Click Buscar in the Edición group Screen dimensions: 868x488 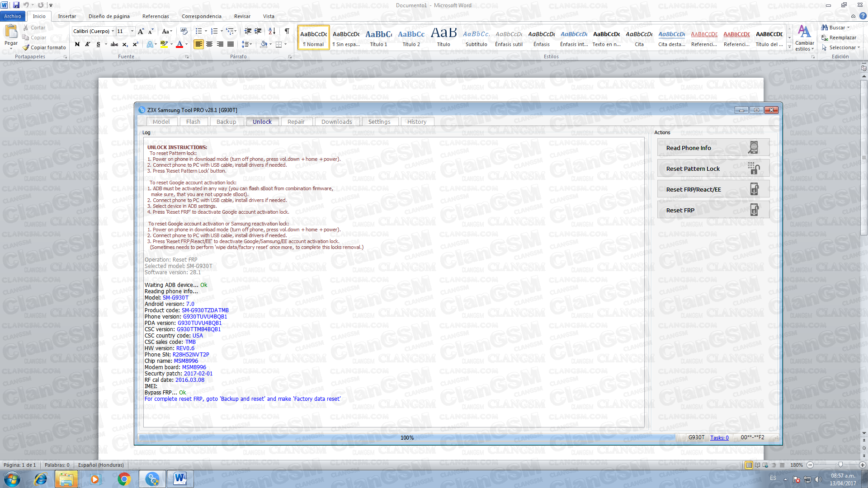coord(835,28)
